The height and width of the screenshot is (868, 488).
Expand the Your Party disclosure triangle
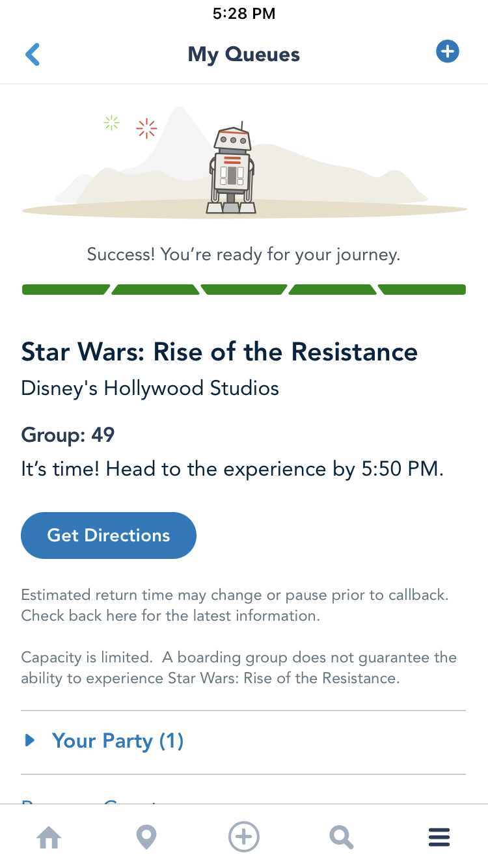[29, 740]
